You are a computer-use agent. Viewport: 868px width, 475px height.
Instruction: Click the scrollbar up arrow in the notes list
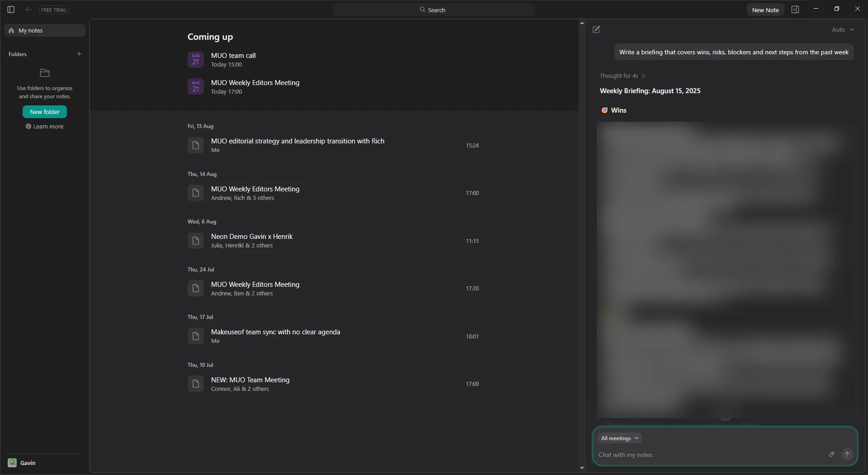click(x=582, y=23)
